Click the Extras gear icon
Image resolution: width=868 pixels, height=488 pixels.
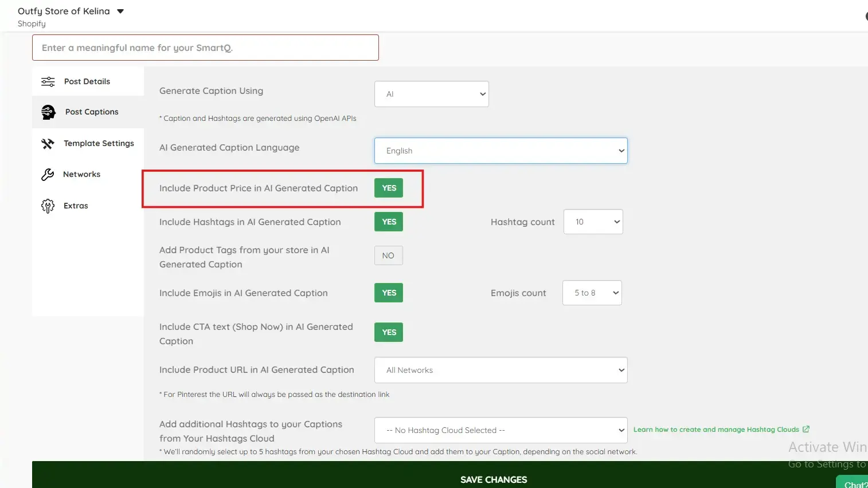pyautogui.click(x=48, y=206)
